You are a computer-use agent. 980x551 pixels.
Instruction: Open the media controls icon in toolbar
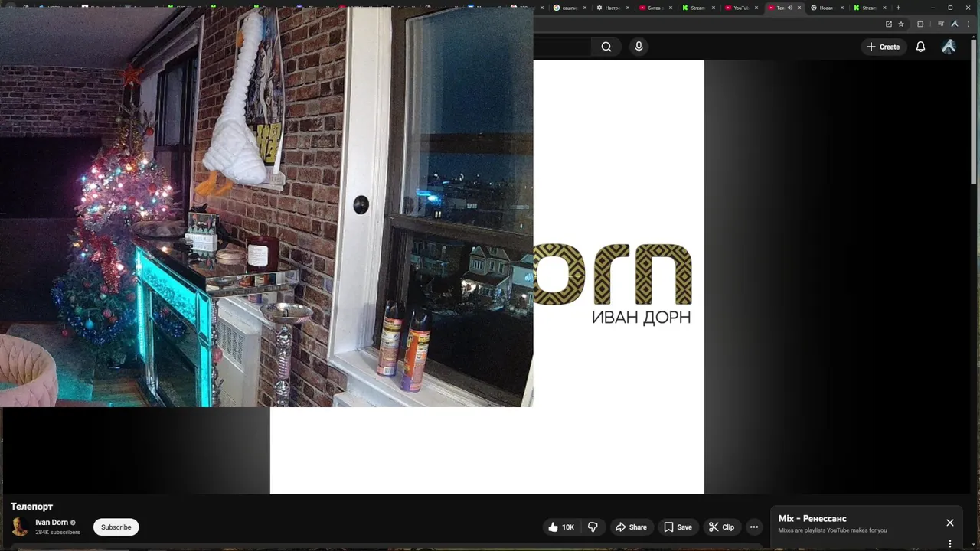point(940,24)
